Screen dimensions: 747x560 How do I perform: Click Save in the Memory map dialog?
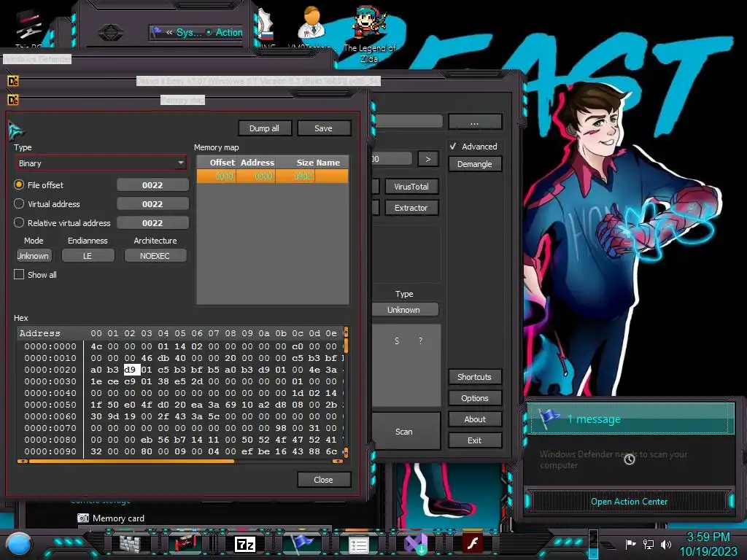[323, 128]
